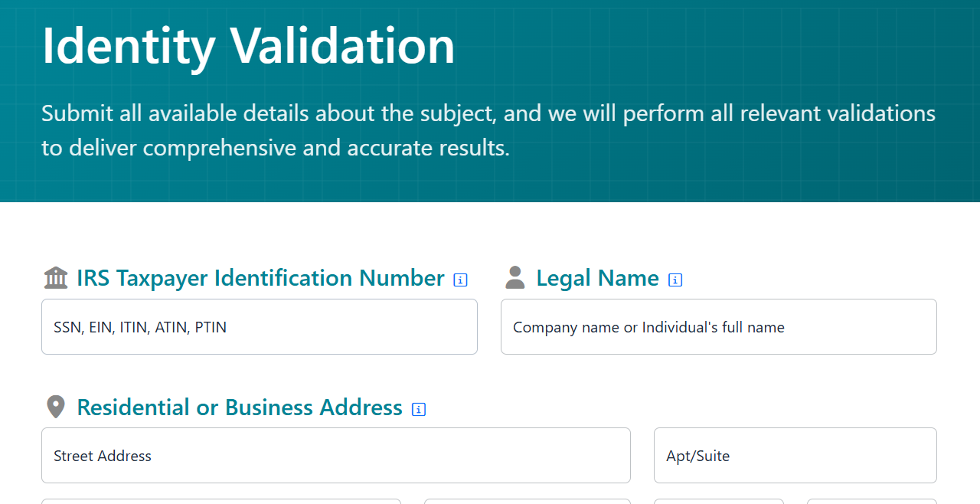Select the Street Address input box
Screen dimensions: 980x504
336,456
